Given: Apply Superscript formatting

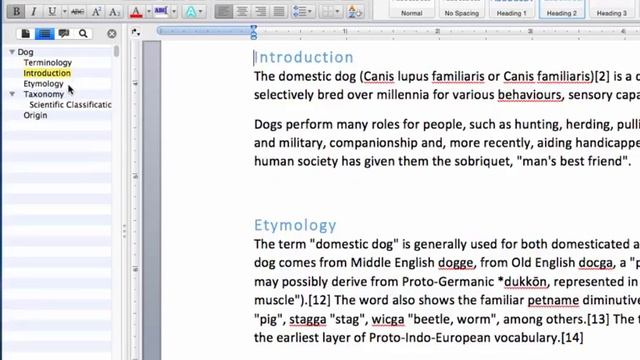Looking at the screenshot, I should 96,11.
